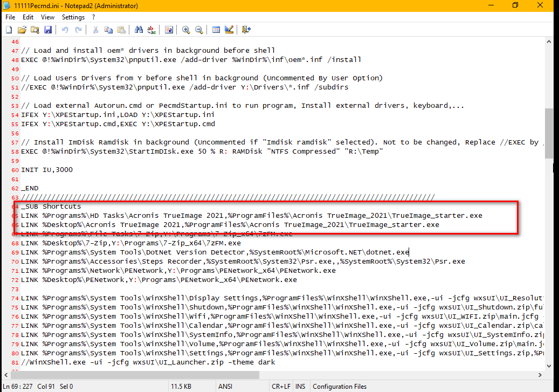The height and width of the screenshot is (392, 559).
Task: Open the Edit menu
Action: coord(28,17)
